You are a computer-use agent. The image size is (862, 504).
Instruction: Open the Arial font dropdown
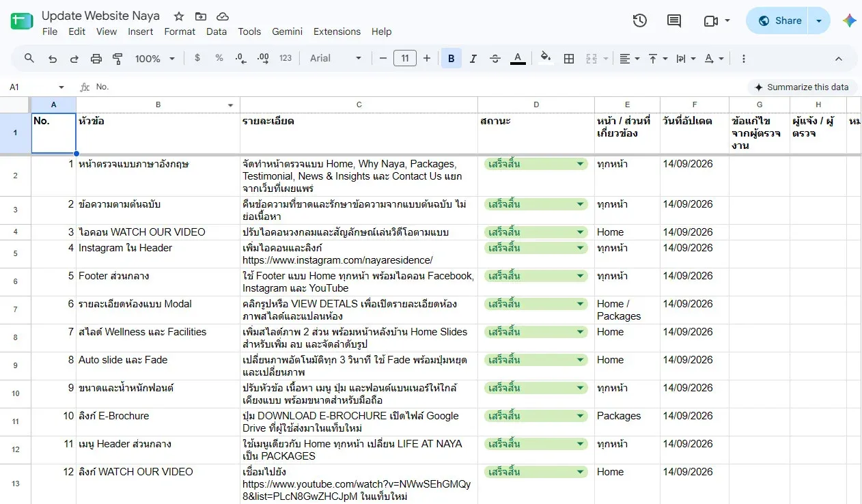click(335, 58)
